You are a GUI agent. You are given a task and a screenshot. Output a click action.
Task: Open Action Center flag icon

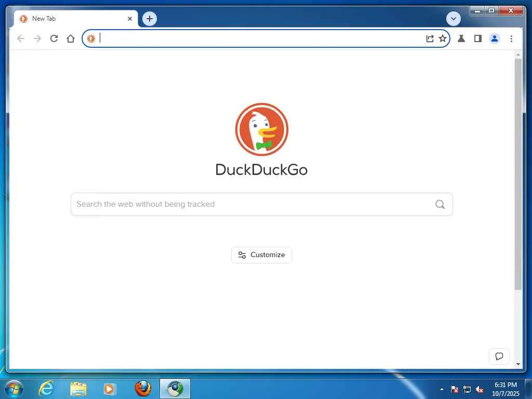point(455,389)
